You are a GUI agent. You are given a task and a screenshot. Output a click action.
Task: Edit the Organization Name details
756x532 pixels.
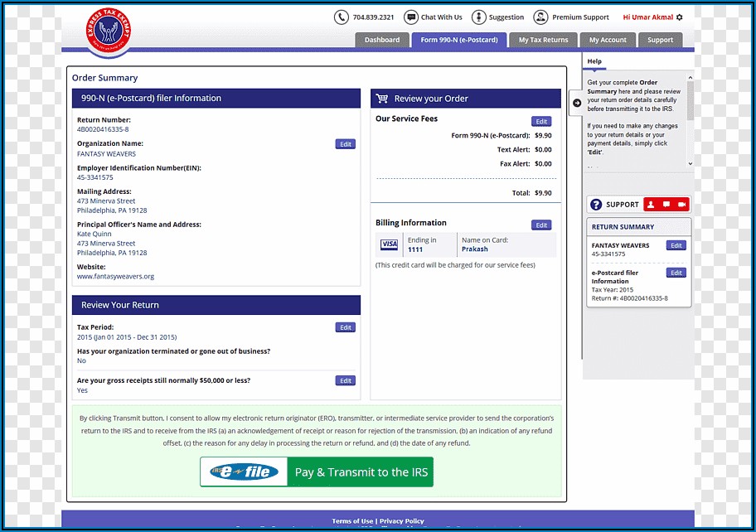(x=346, y=144)
